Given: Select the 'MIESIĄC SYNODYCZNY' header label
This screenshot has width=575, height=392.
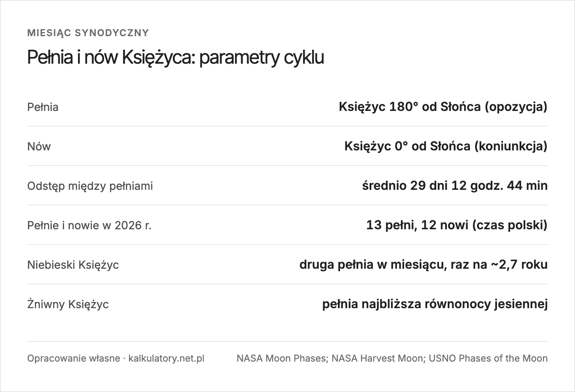Looking at the screenshot, I should point(88,33).
